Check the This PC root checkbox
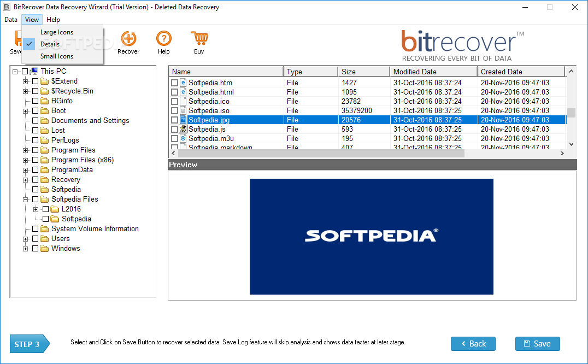 (x=25, y=71)
